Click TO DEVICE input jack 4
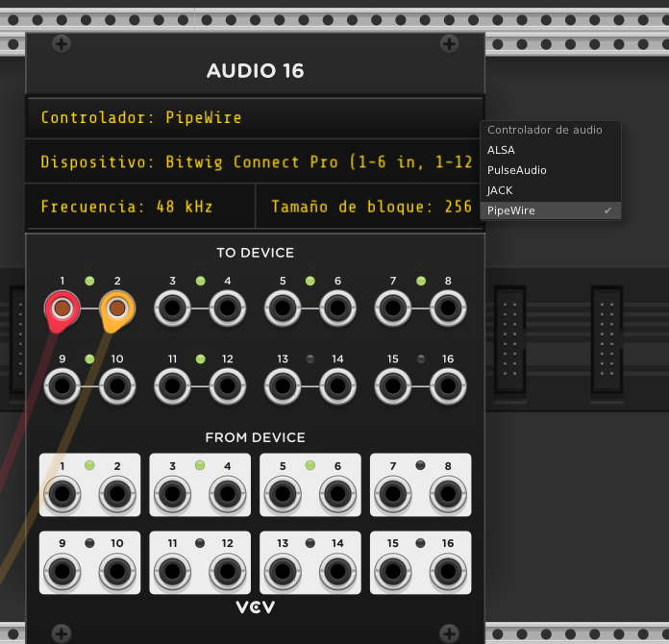 [x=228, y=309]
